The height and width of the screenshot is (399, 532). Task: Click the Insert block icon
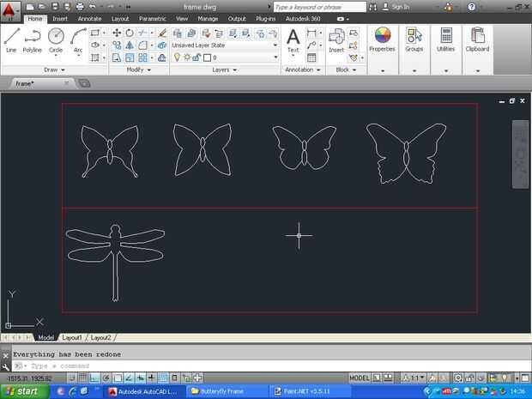pyautogui.click(x=336, y=40)
